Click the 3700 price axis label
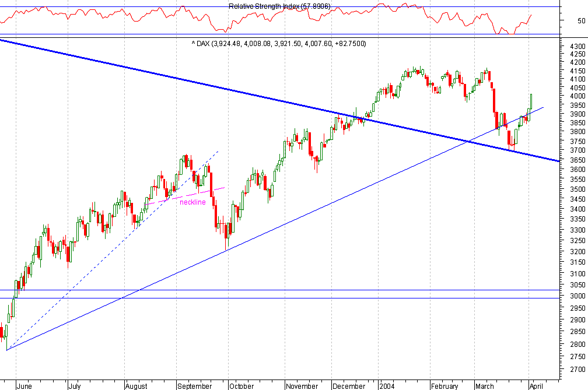 point(577,150)
